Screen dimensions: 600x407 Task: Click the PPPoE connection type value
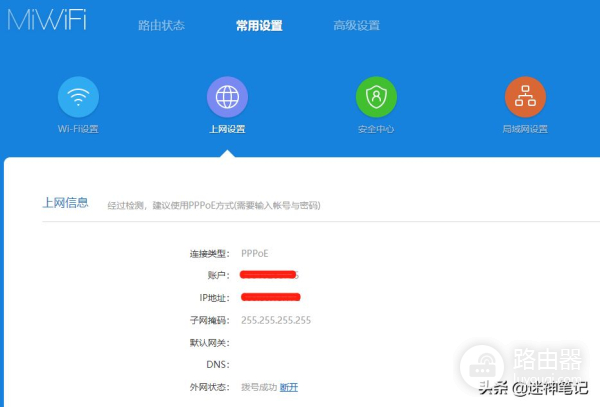[x=254, y=254]
